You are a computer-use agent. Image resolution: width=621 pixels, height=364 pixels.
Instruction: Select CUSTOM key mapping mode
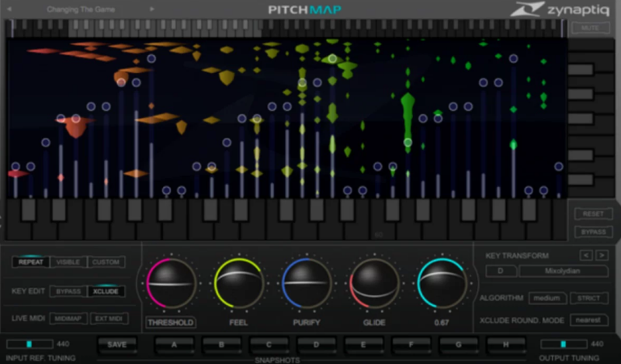pos(106,262)
